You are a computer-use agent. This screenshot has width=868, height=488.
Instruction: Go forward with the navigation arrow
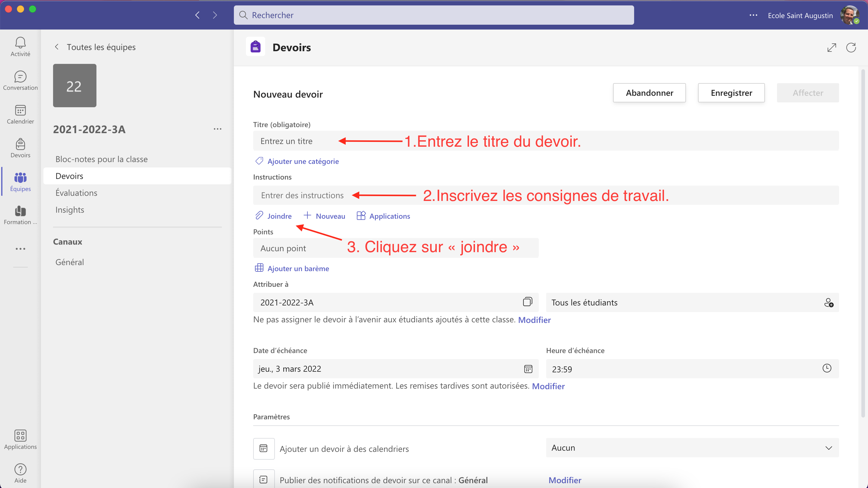(x=215, y=15)
